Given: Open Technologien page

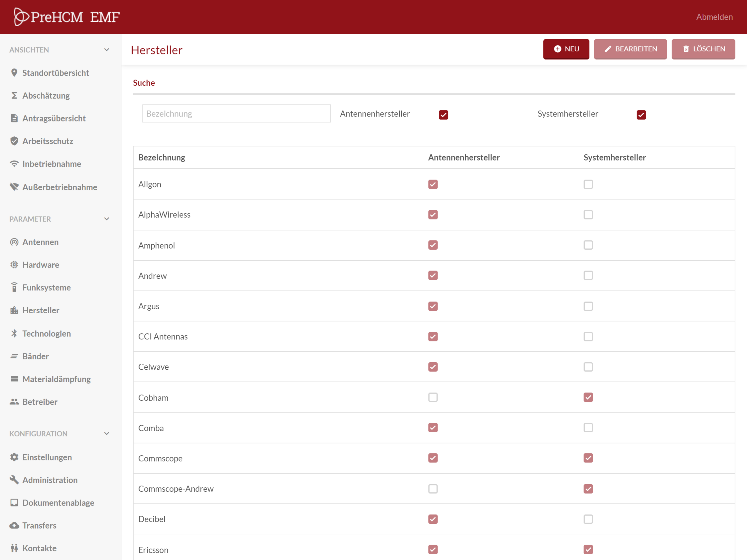Looking at the screenshot, I should pyautogui.click(x=47, y=334).
